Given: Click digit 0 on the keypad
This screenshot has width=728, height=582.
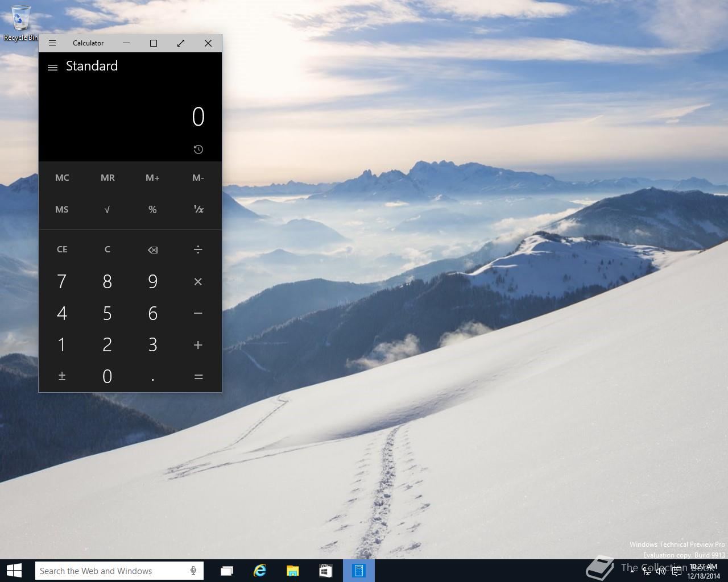Looking at the screenshot, I should pyautogui.click(x=107, y=377).
